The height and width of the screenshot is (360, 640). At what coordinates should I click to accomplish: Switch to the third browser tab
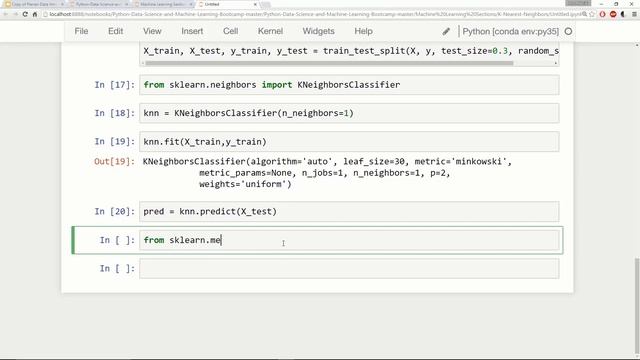click(162, 4)
